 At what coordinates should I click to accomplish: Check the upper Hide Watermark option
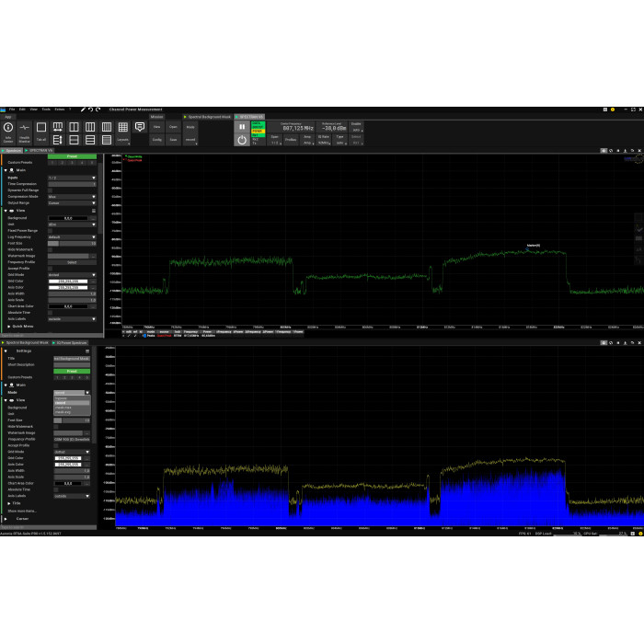click(51, 249)
